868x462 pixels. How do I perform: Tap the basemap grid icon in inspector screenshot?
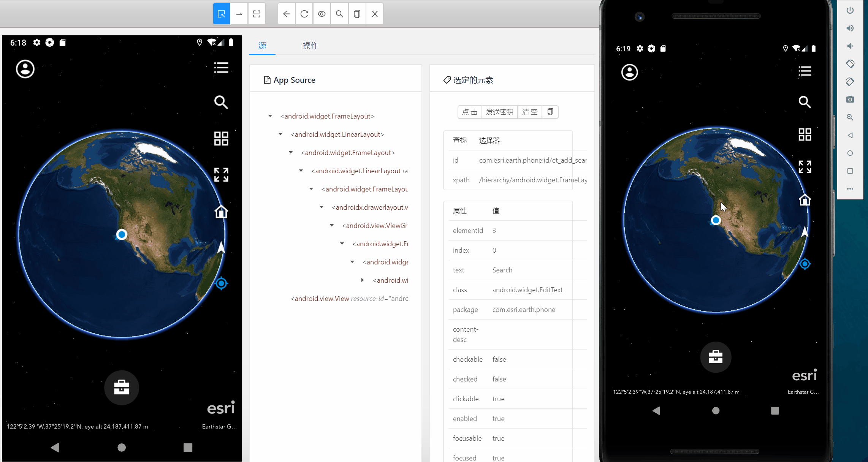click(x=221, y=139)
